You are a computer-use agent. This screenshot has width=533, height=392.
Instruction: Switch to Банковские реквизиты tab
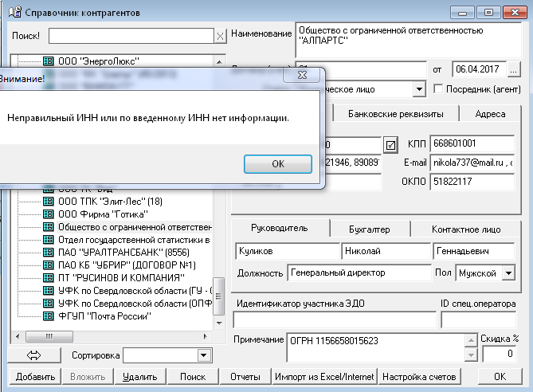click(x=395, y=114)
